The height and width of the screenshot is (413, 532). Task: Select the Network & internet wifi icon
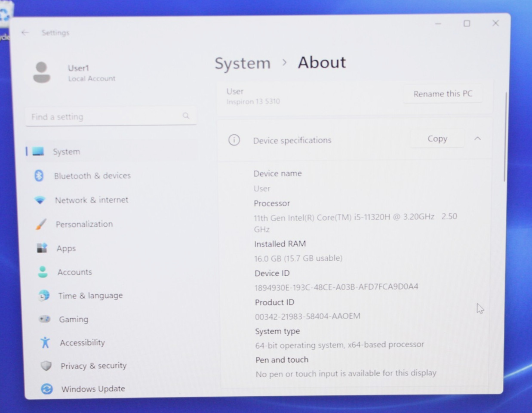pos(40,200)
